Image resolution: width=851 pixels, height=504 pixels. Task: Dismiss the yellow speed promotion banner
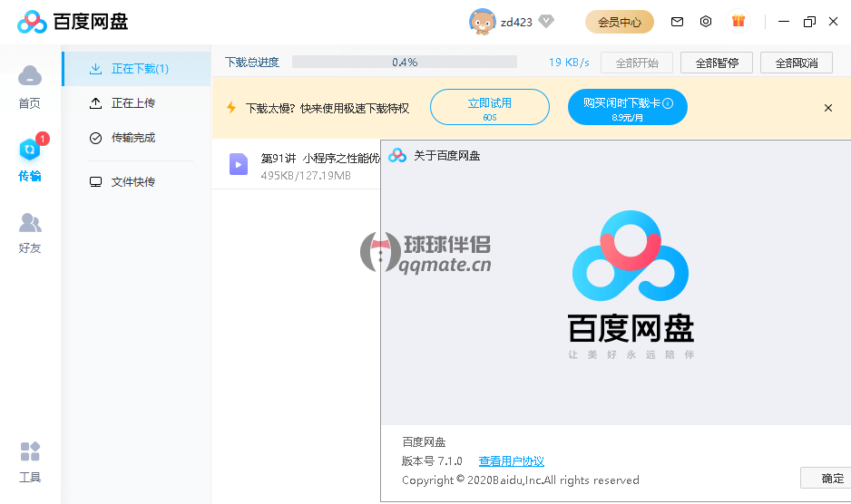(827, 108)
